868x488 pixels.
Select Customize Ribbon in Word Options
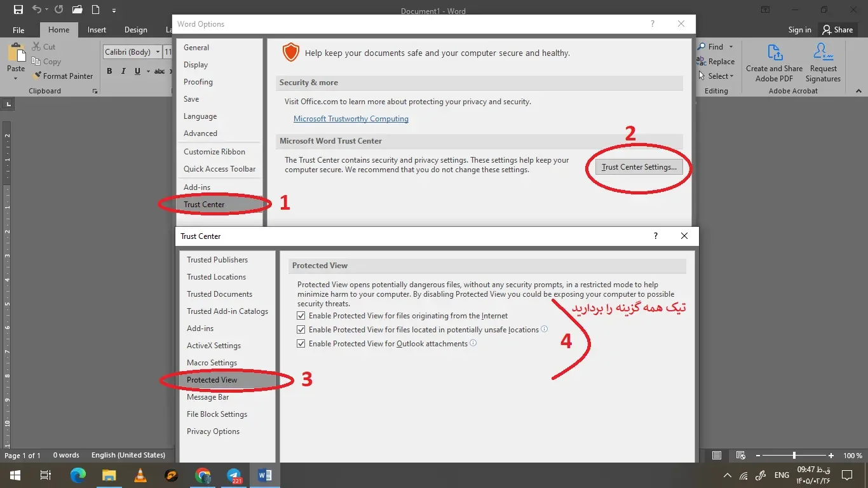(x=220, y=152)
